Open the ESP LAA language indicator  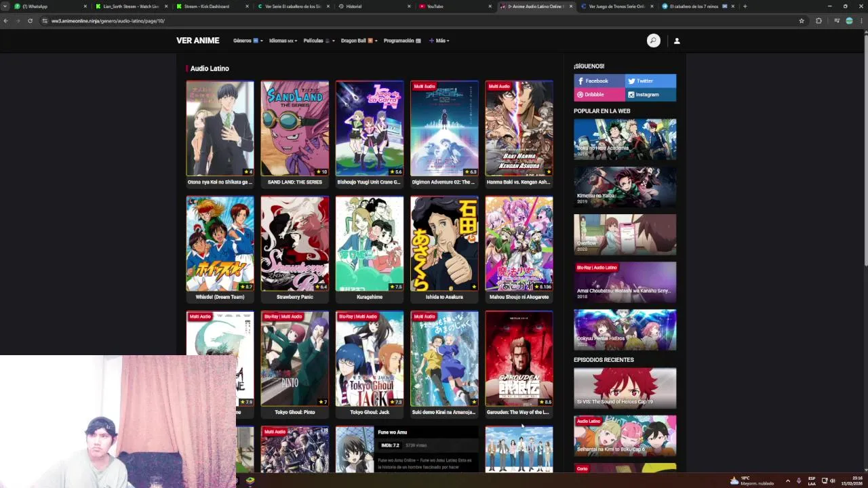tap(812, 481)
